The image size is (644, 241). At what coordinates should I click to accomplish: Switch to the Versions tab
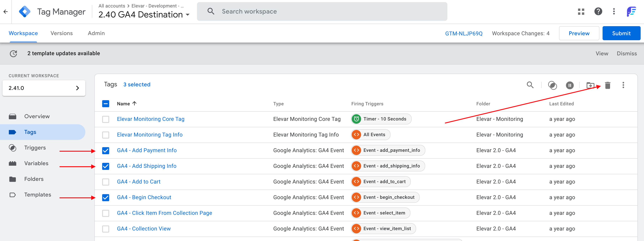(x=62, y=33)
